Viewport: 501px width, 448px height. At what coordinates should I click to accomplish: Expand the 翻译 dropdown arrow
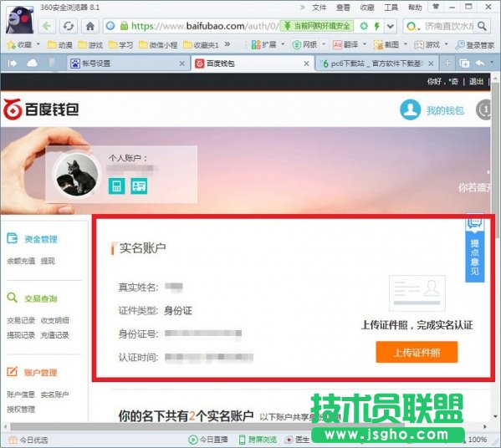click(365, 44)
